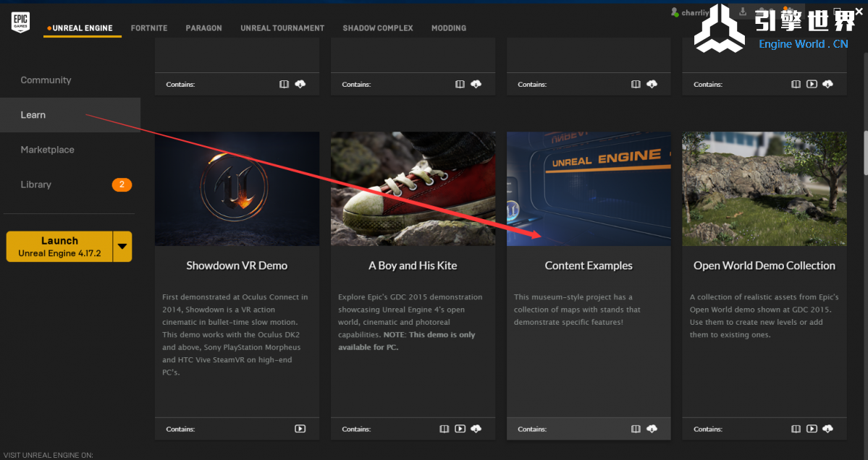Open the Fortnite tab
868x460 pixels.
coord(149,28)
